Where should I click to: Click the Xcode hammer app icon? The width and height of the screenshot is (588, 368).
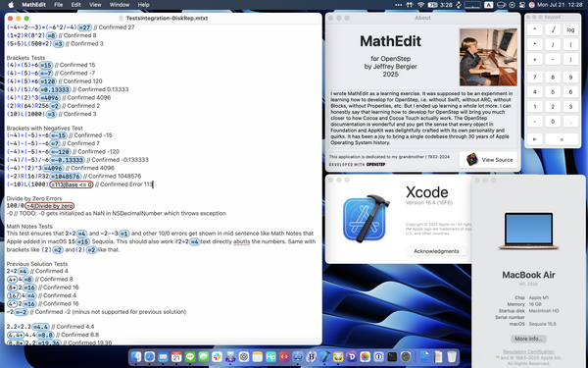367,218
